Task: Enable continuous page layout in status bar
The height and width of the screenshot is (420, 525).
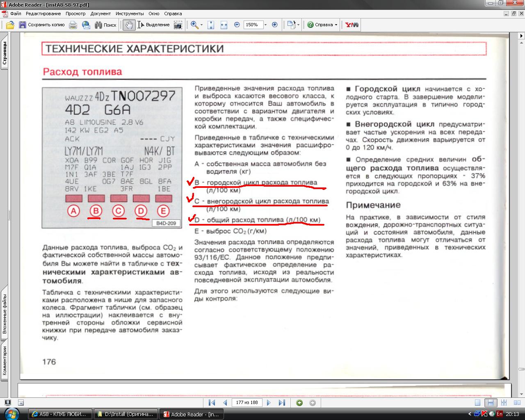Action: (x=490, y=403)
